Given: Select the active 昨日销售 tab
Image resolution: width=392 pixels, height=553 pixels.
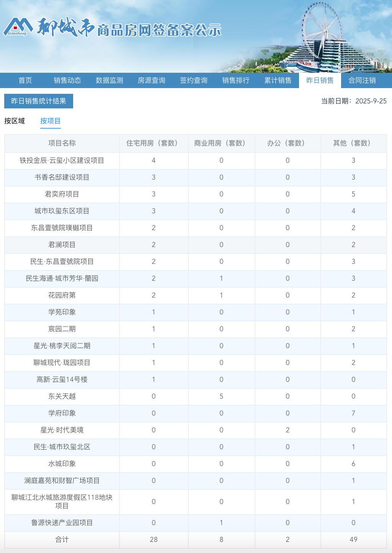Looking at the screenshot, I should click(x=320, y=80).
